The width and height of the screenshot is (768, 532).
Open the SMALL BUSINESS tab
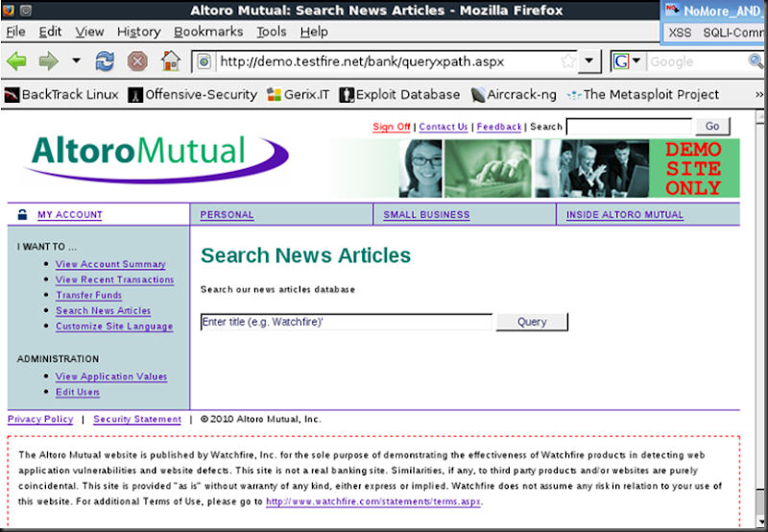426,214
